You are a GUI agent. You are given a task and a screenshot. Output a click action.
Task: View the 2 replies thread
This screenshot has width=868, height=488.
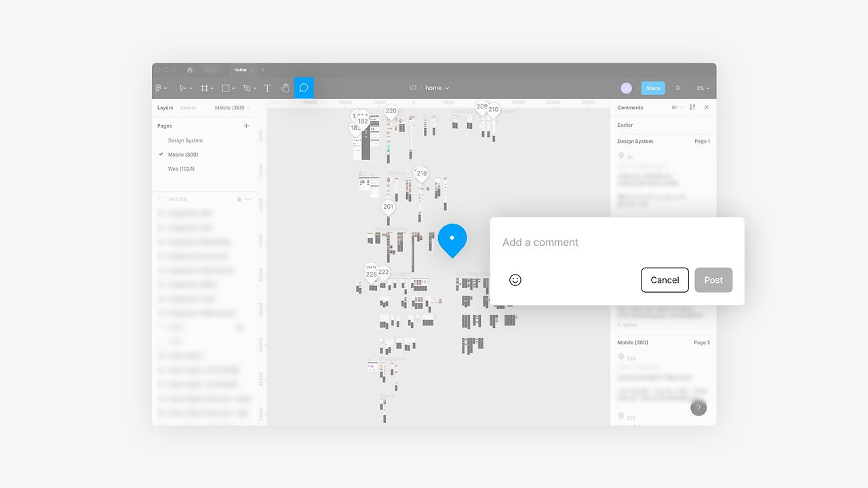pos(627,325)
